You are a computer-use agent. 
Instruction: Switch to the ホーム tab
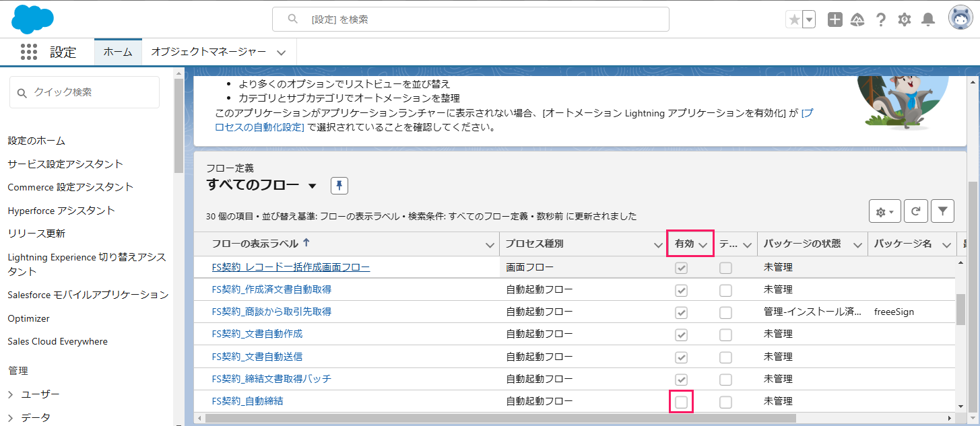(118, 52)
